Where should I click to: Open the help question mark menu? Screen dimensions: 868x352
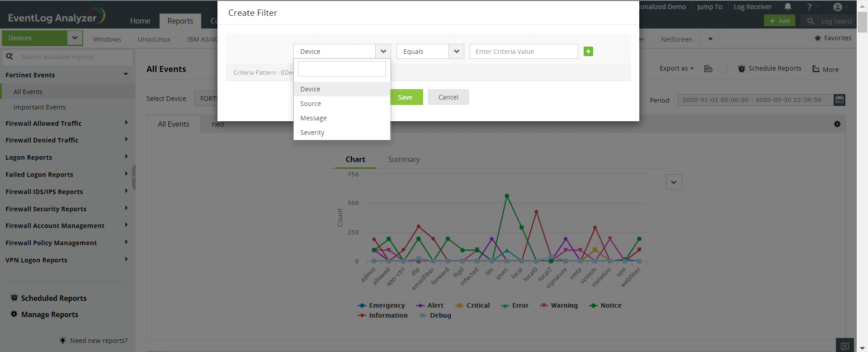pos(809,7)
